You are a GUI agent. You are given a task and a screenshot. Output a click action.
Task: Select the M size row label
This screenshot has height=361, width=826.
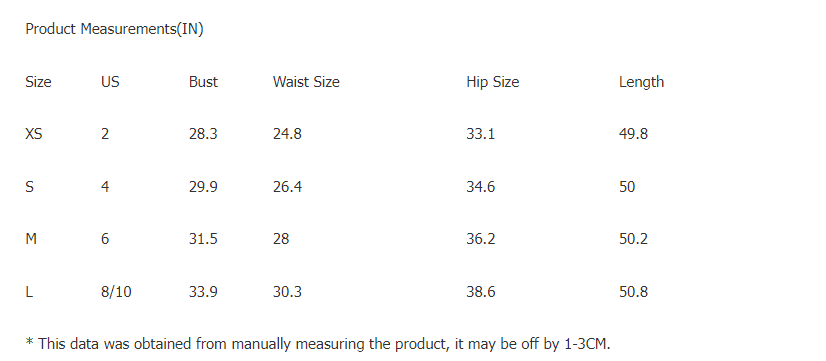[31, 239]
